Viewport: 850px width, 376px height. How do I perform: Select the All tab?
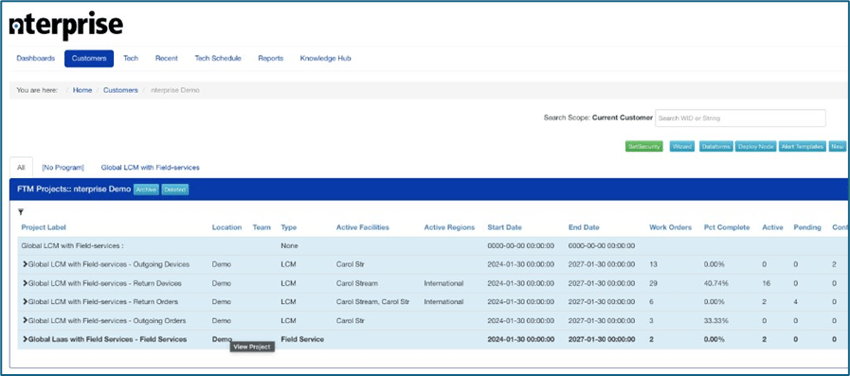21,167
